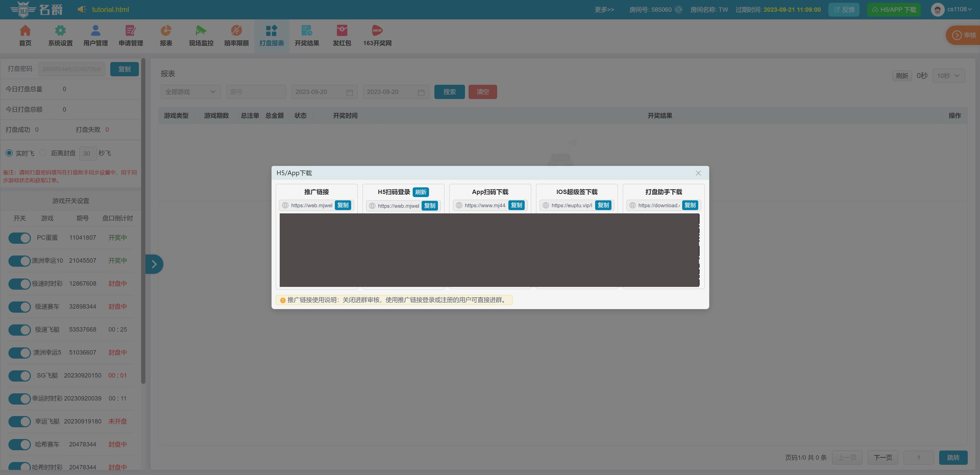980x475 pixels.
Task: Click the room number refresh icon
Action: coord(678,9)
